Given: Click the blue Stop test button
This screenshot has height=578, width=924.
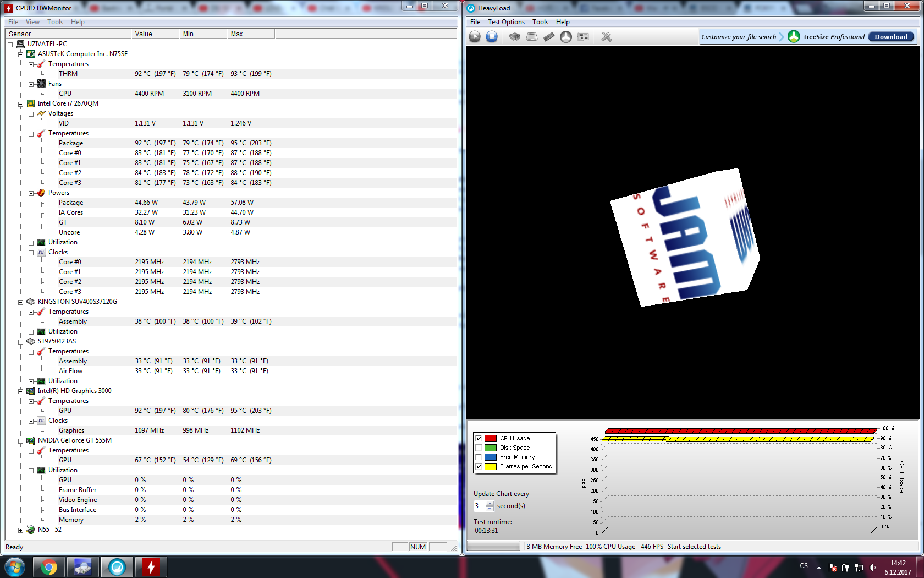Looking at the screenshot, I should (492, 37).
